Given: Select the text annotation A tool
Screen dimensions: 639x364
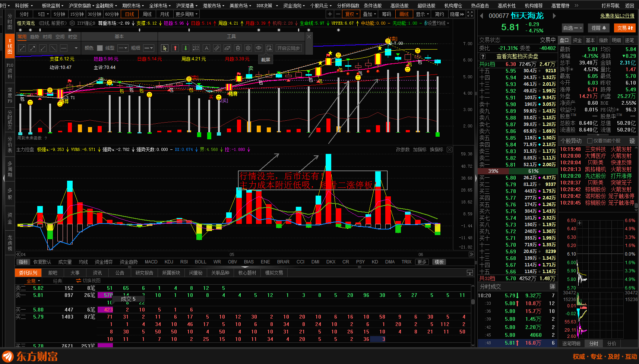Looking at the screenshot, I should point(206,48).
